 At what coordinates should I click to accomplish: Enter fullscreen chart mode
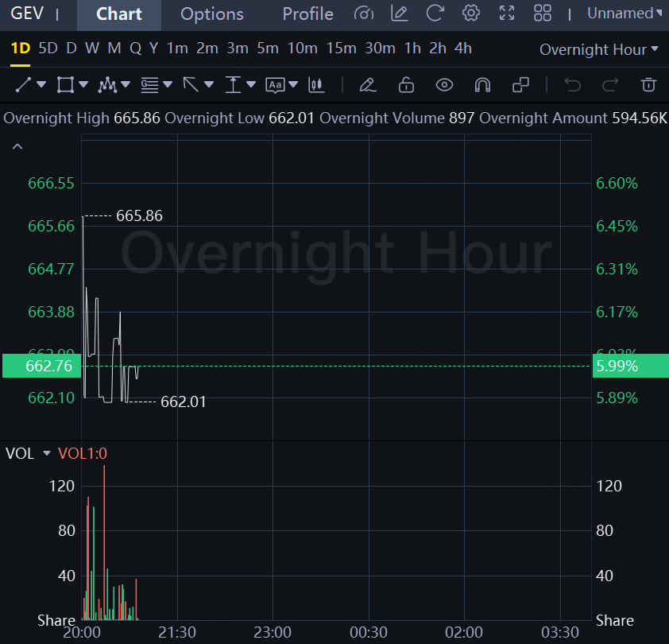click(x=506, y=14)
